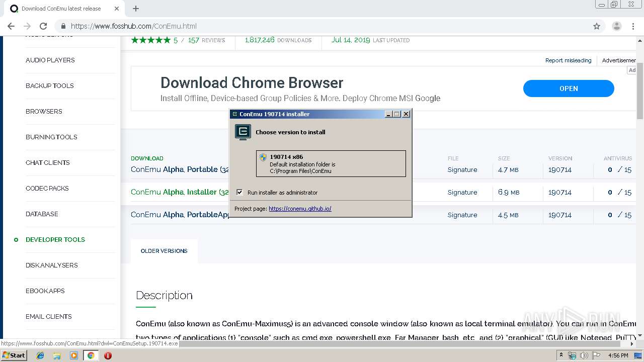Choose the 190714 x86 install option
Image resolution: width=644 pixels, height=362 pixels.
click(331, 163)
